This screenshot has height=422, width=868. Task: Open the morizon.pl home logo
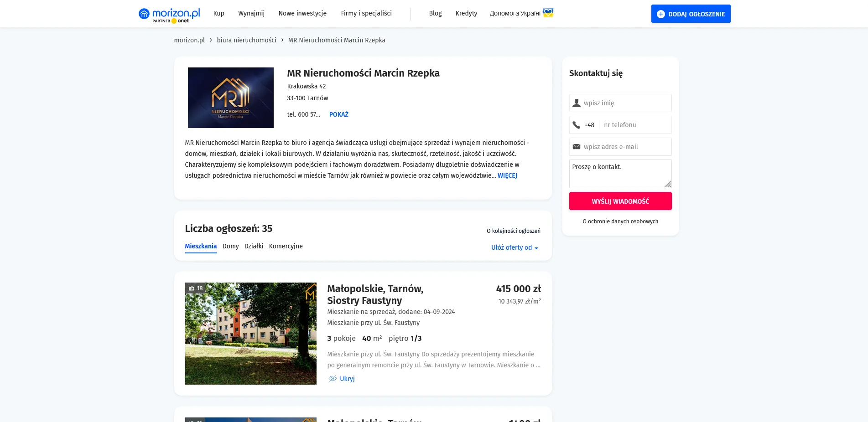tap(169, 15)
